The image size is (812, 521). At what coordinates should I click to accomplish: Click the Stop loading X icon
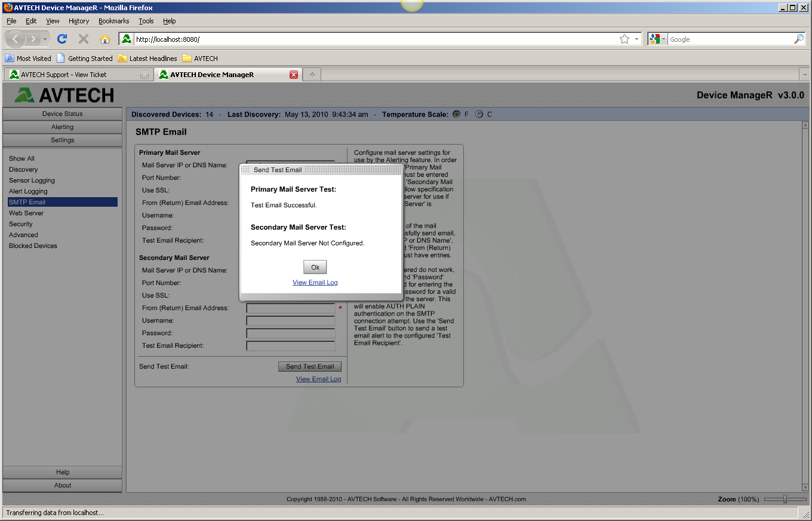(x=84, y=39)
